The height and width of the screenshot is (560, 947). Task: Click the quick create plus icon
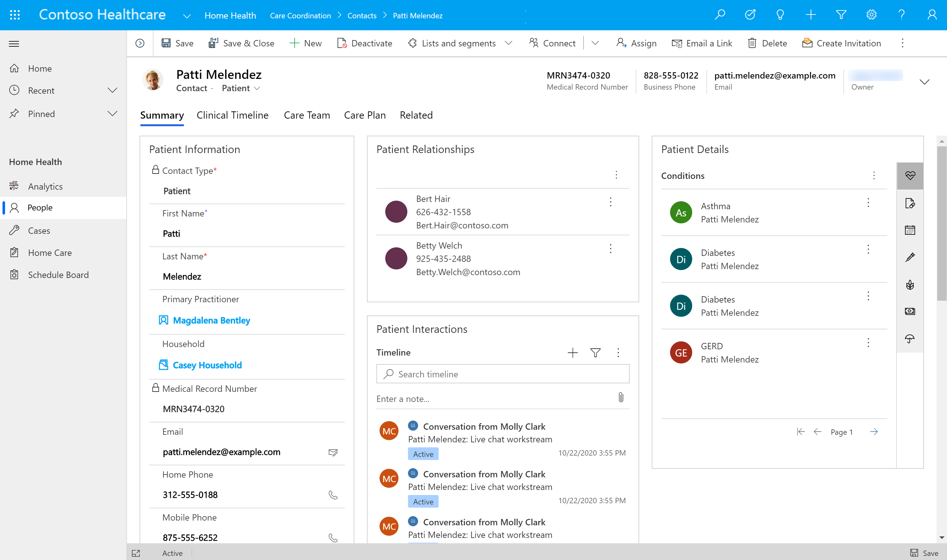click(811, 15)
